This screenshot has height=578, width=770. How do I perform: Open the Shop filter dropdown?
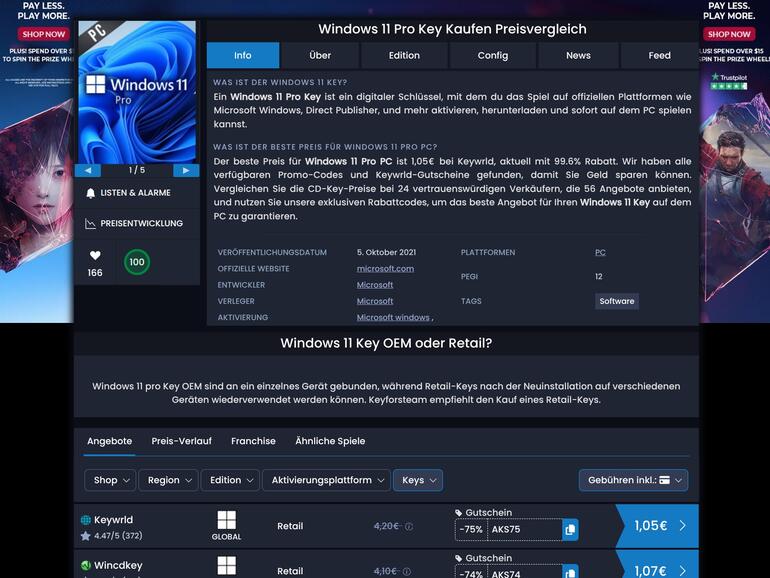[111, 480]
